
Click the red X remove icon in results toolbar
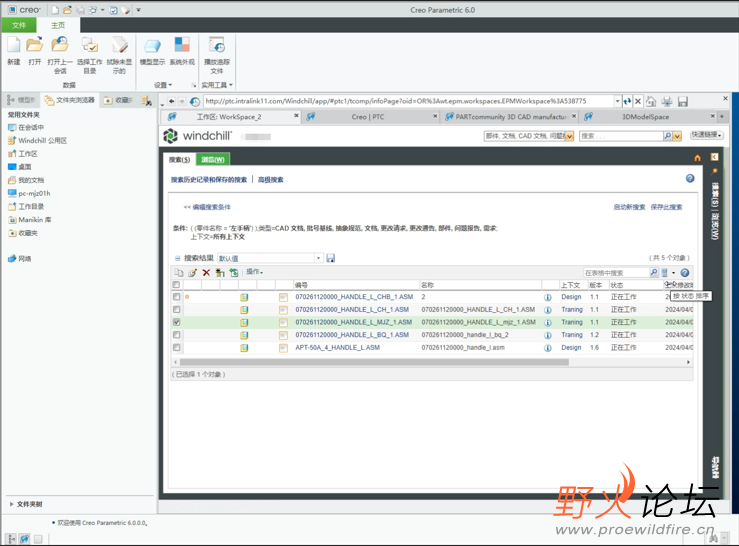pyautogui.click(x=206, y=273)
